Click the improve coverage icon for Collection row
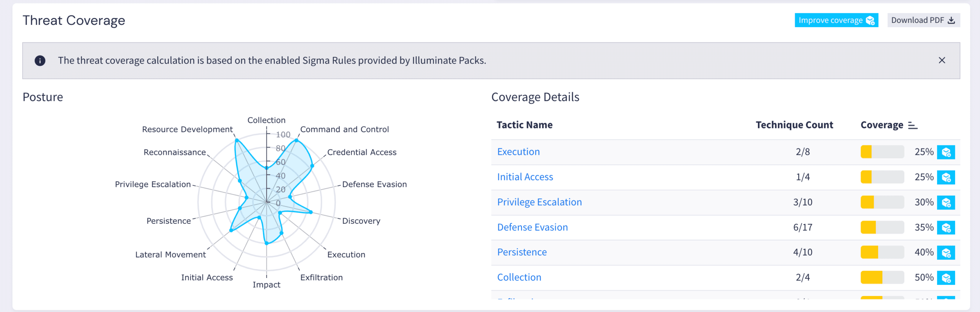980x312 pixels. click(x=946, y=278)
